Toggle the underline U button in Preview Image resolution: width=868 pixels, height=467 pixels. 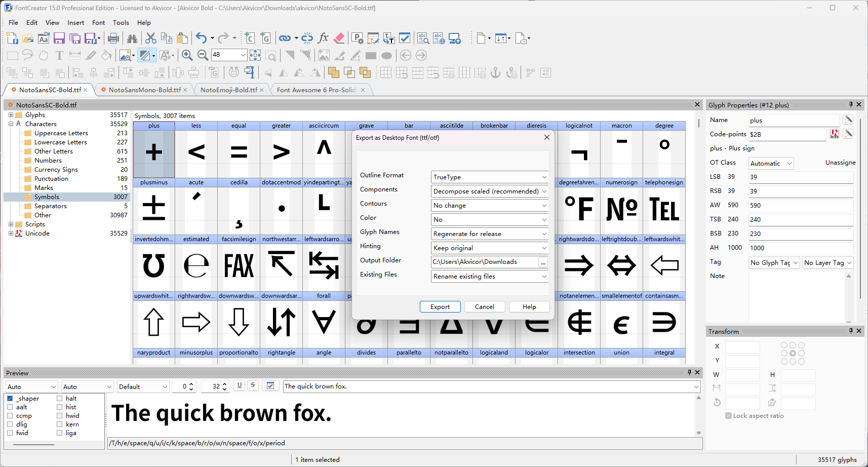pyautogui.click(x=240, y=385)
